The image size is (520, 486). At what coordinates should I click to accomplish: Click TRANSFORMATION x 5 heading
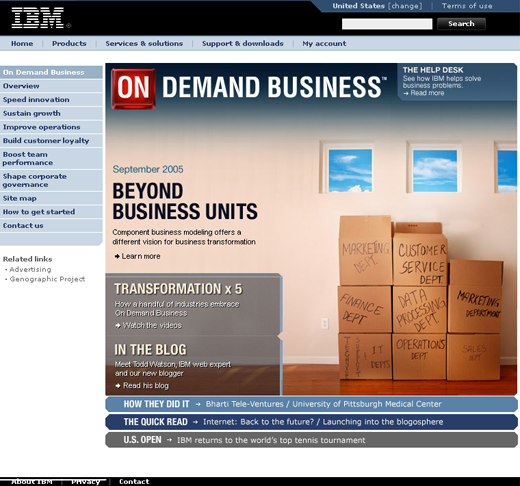pyautogui.click(x=178, y=289)
